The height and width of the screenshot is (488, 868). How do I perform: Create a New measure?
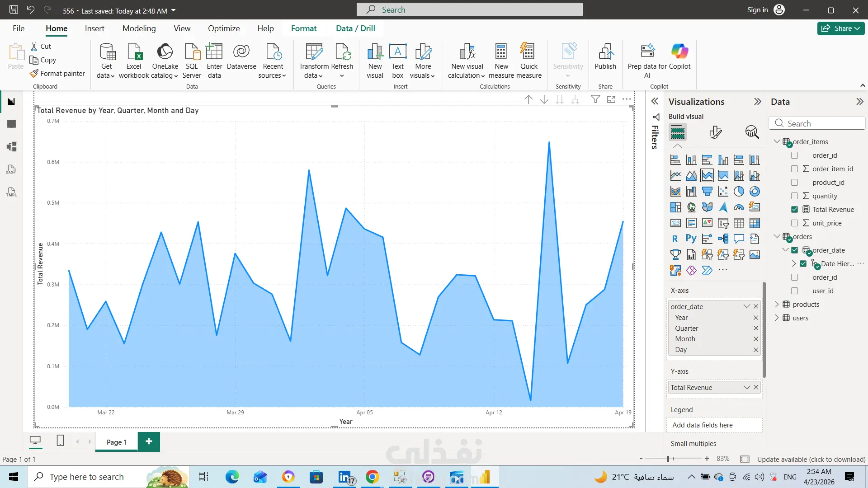[501, 61]
